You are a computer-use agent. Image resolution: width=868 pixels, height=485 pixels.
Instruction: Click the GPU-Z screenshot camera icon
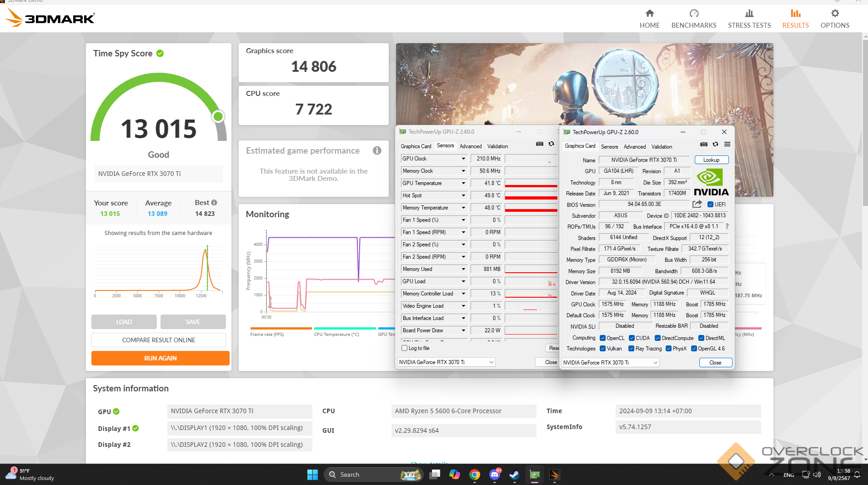click(x=703, y=145)
